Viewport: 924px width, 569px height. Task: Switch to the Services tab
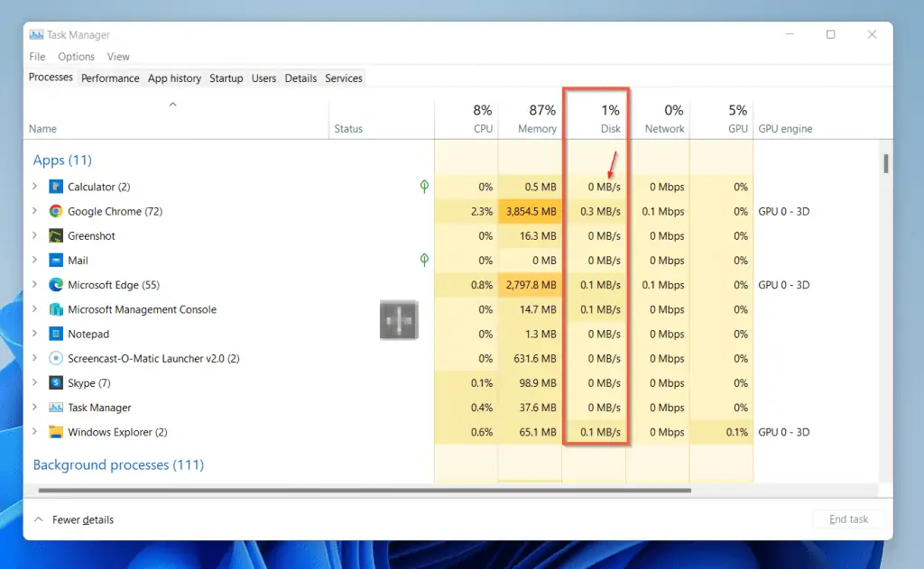coord(344,78)
